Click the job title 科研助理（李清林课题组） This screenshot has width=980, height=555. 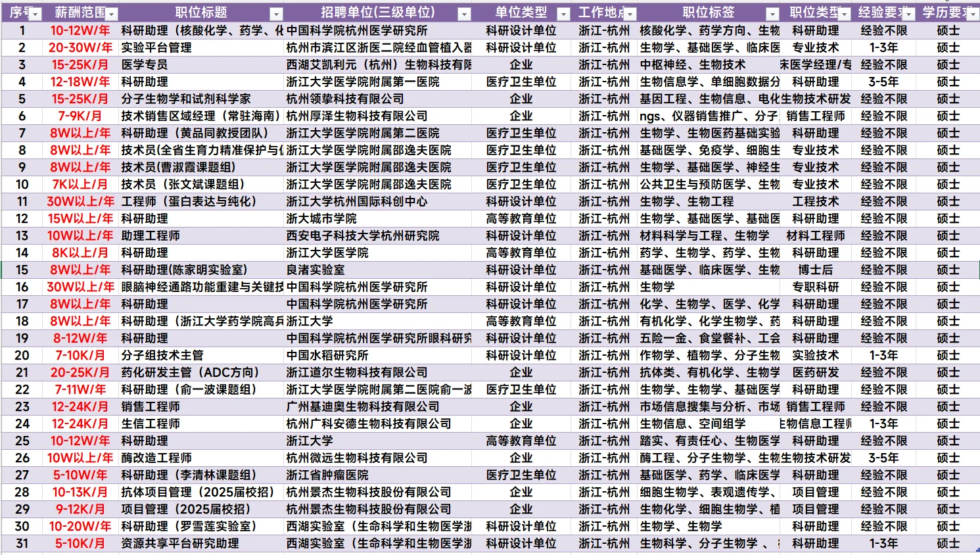(189, 475)
